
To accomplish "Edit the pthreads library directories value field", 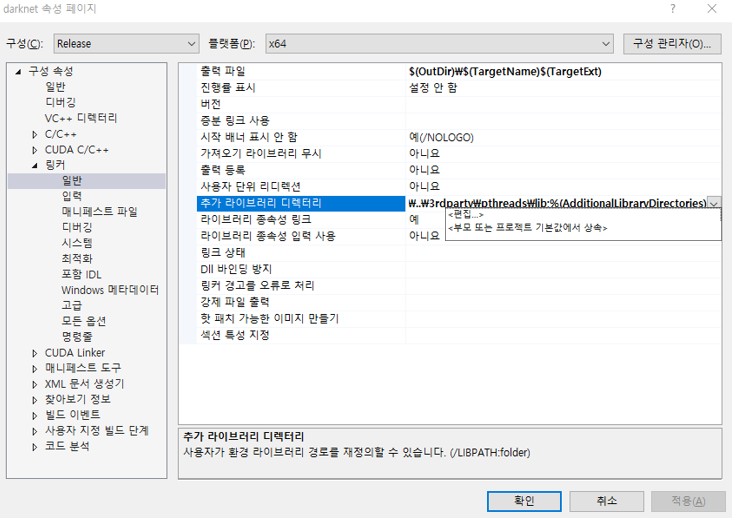I will coord(557,203).
